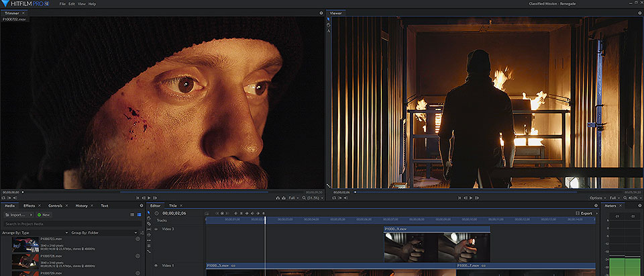
Task: Switch media panel to thumbnail view
Action: pyautogui.click(x=140, y=215)
